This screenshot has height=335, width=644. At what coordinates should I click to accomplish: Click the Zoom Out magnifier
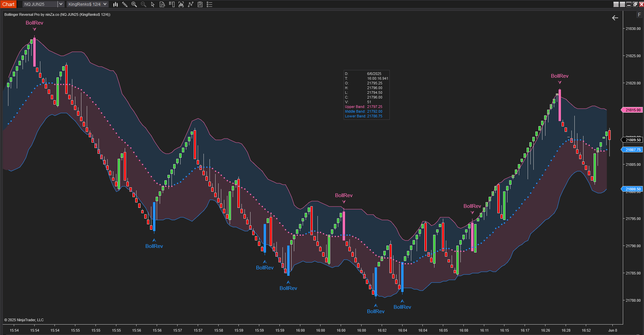click(144, 4)
